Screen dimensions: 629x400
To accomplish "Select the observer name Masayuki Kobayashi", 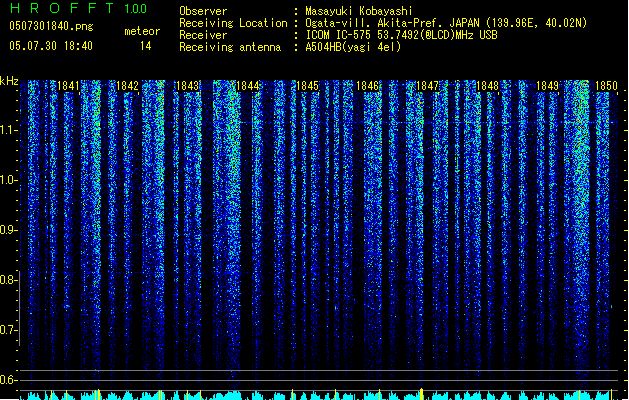I will tap(359, 11).
